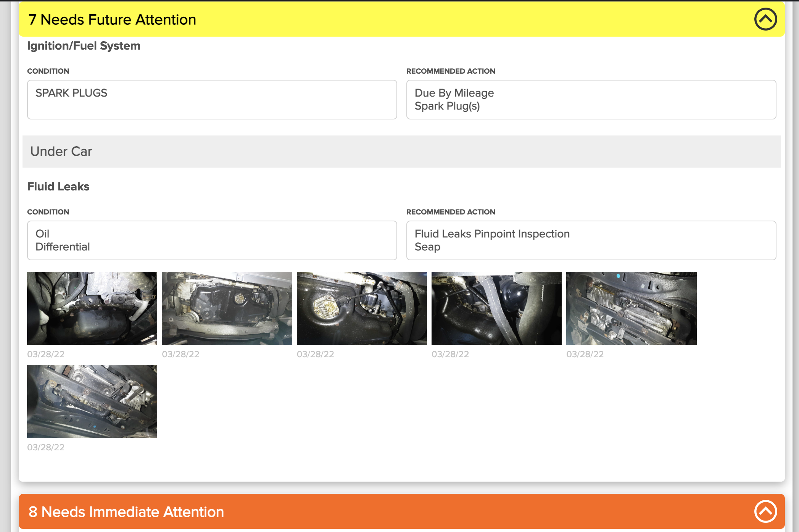Click the date under the first photo

tap(46, 354)
